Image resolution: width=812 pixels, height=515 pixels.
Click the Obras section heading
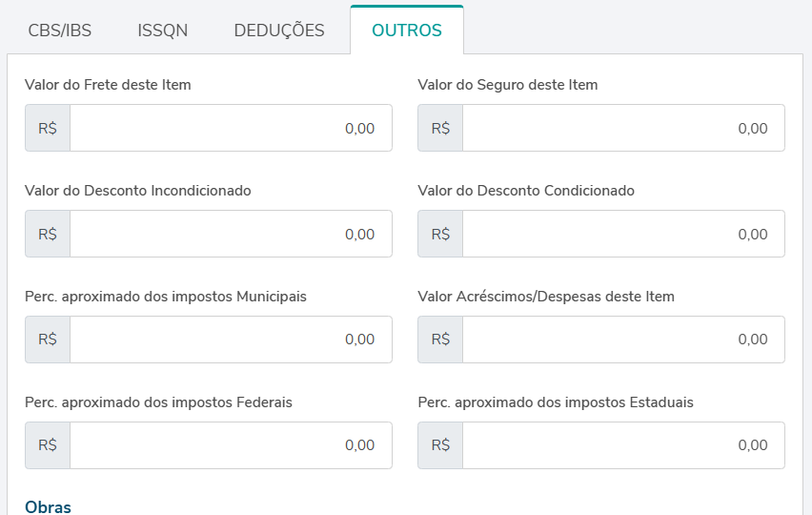[48, 506]
